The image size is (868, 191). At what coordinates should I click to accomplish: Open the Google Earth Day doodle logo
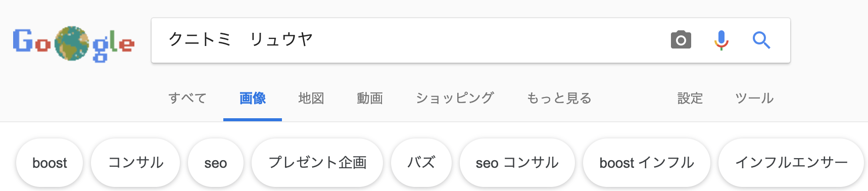click(74, 44)
